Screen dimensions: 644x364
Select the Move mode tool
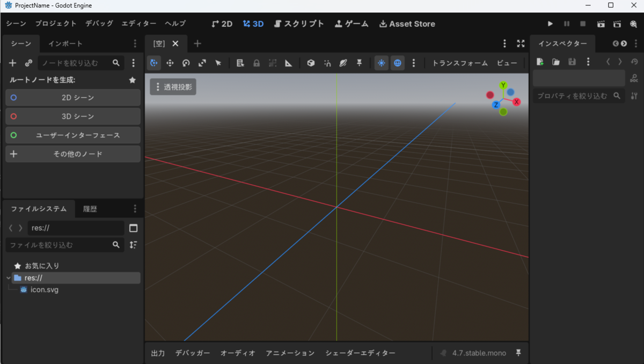click(170, 63)
